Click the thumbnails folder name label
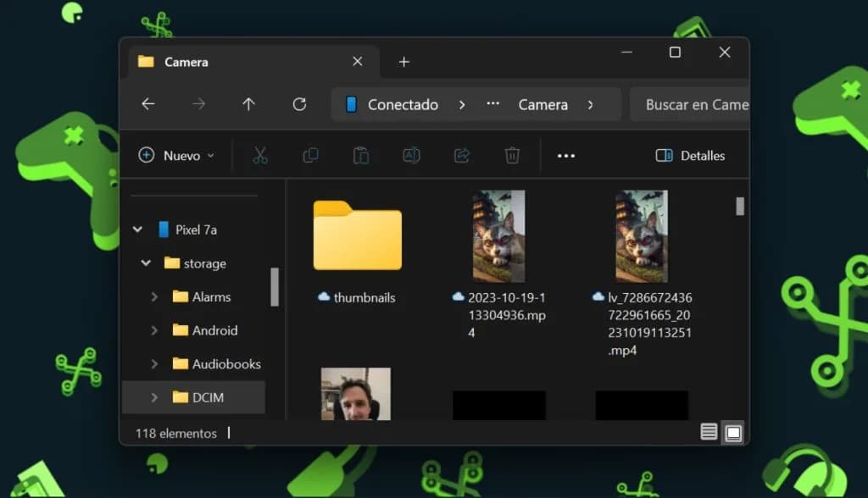868x498 pixels. 364,297
